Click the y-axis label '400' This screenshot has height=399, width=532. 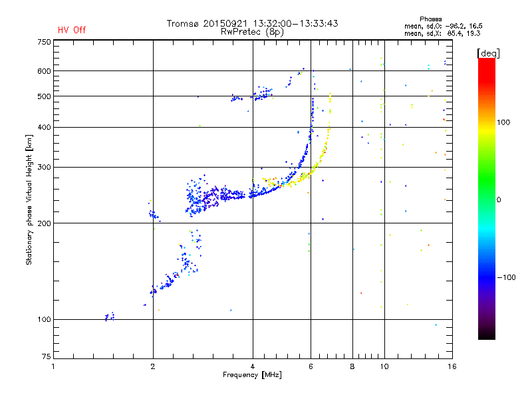click(44, 127)
